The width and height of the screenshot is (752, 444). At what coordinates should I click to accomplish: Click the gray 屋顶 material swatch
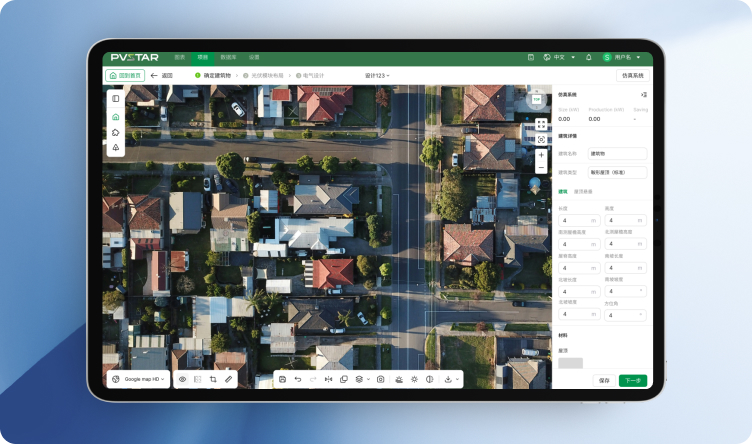570,363
